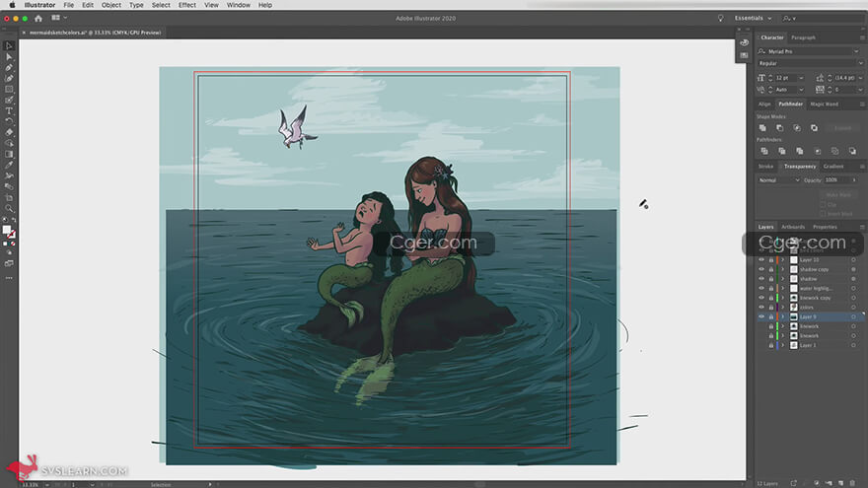868x488 pixels.
Task: Switch to the Paragraph tab
Action: tap(803, 37)
